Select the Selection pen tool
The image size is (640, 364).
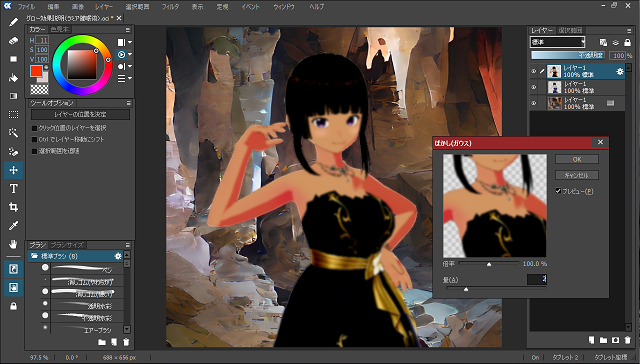pos(13,151)
